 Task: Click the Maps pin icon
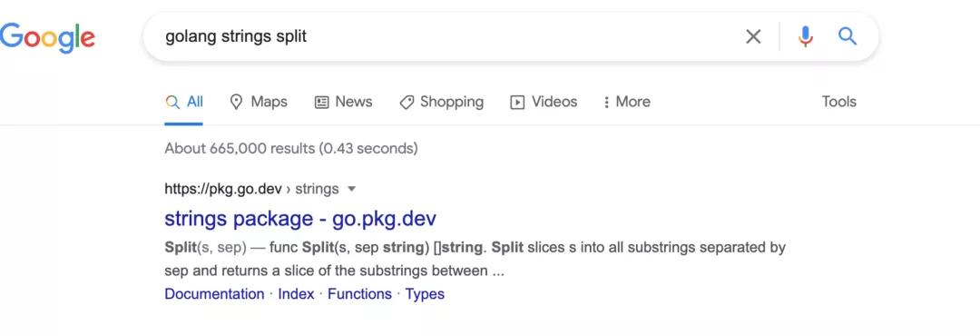pyautogui.click(x=236, y=102)
